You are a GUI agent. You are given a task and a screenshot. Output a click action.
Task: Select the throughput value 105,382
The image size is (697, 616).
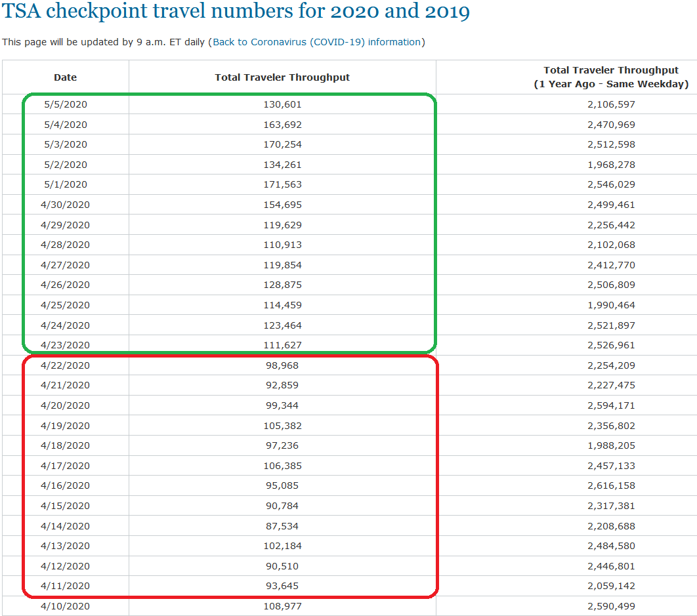[282, 426]
